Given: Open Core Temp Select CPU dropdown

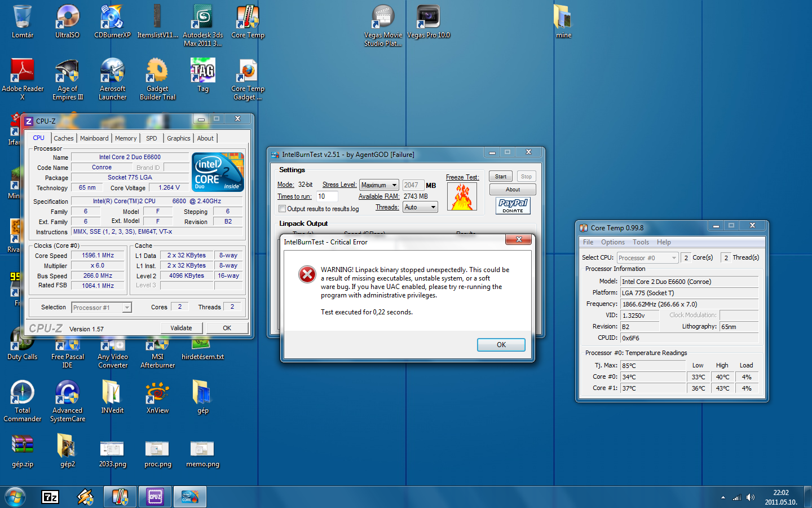Looking at the screenshot, I should [x=647, y=258].
